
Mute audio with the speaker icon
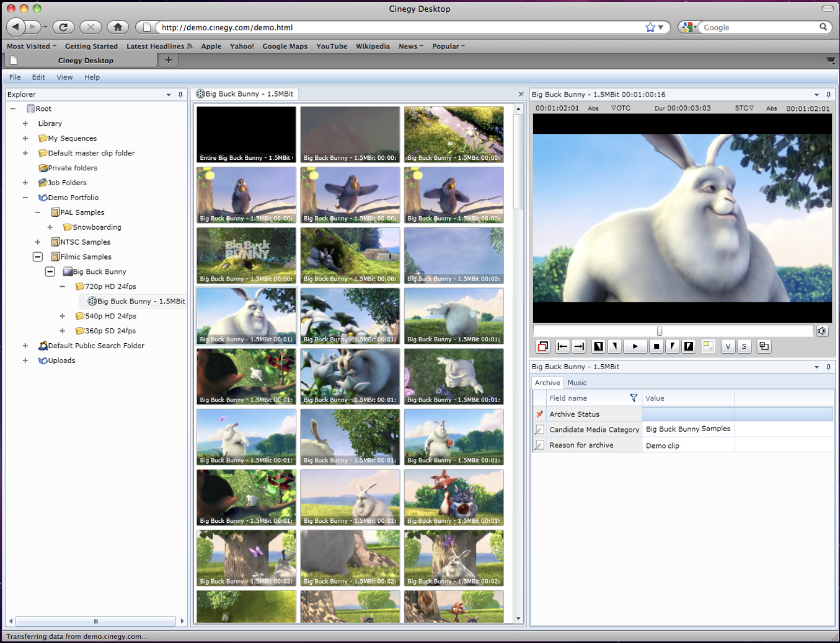pyautogui.click(x=822, y=331)
